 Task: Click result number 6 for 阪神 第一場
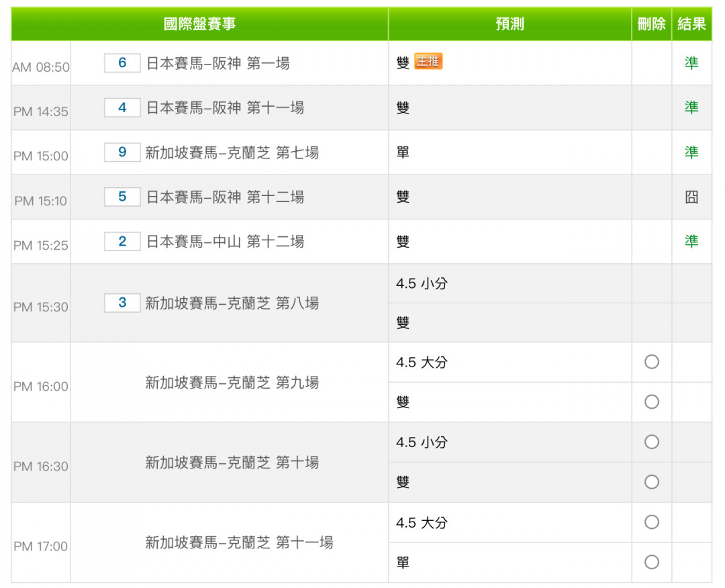[x=122, y=63]
